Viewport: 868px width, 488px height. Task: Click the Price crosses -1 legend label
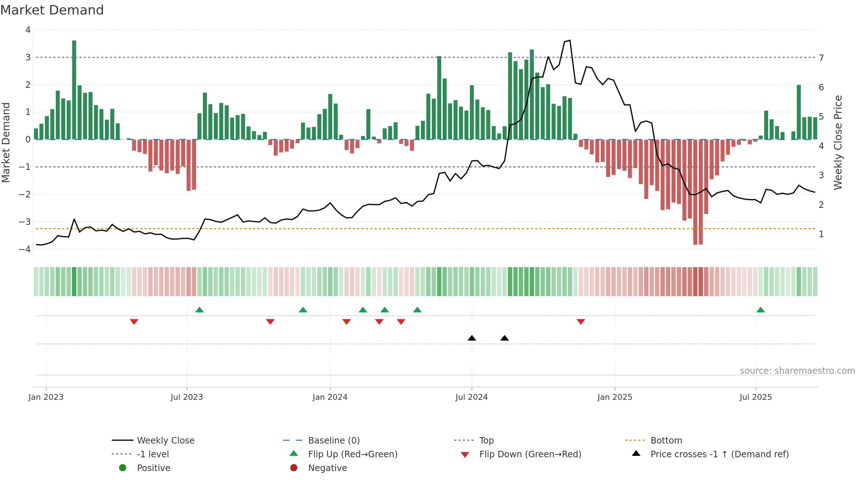tap(720, 454)
